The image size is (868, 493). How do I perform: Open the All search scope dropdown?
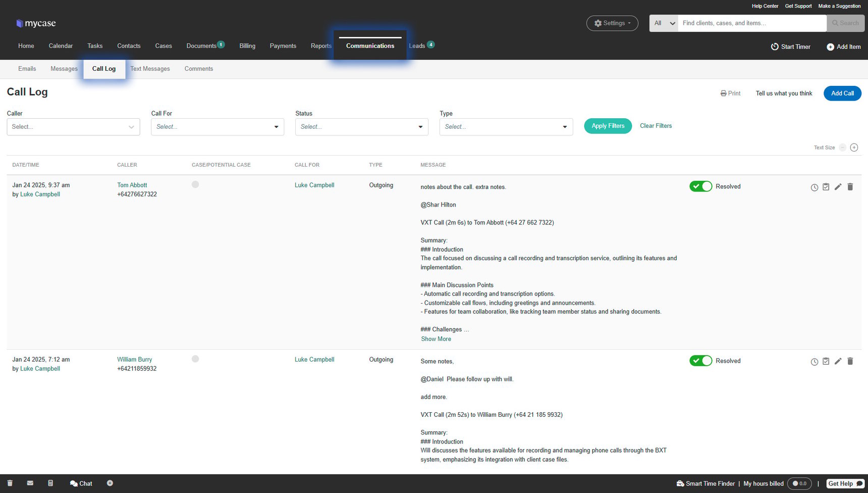[664, 23]
